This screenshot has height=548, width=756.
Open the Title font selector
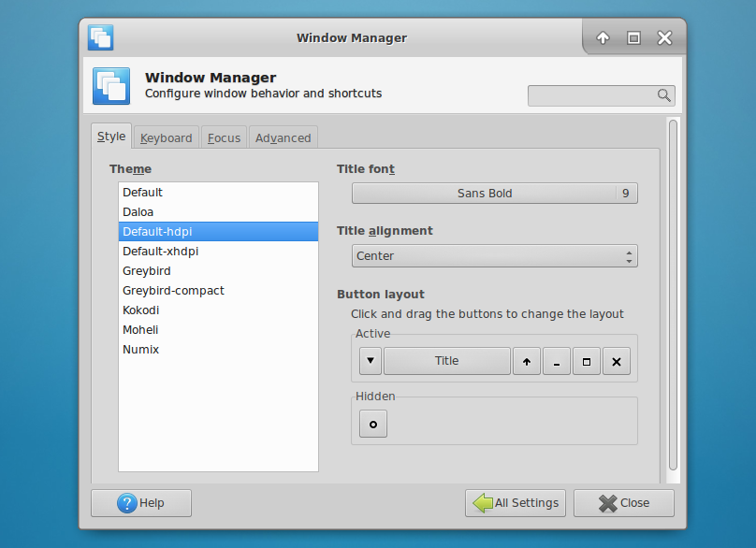[x=494, y=193]
